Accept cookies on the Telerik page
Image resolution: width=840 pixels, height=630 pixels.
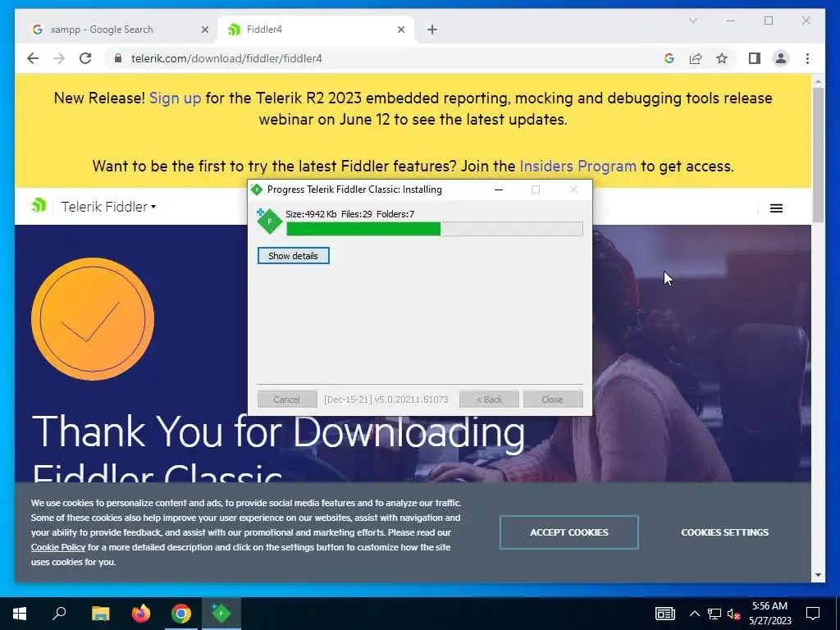coord(569,532)
